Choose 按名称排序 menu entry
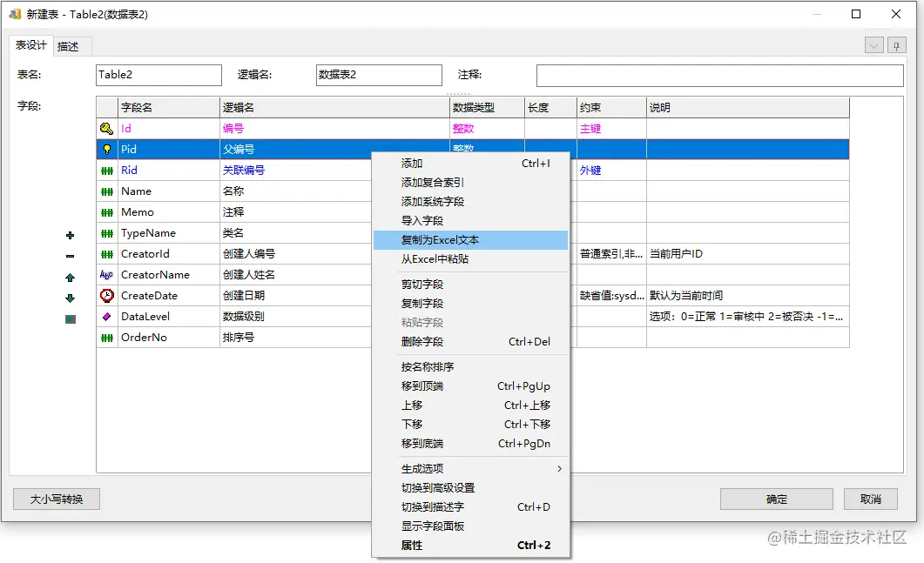The image size is (924, 563). (x=471, y=367)
